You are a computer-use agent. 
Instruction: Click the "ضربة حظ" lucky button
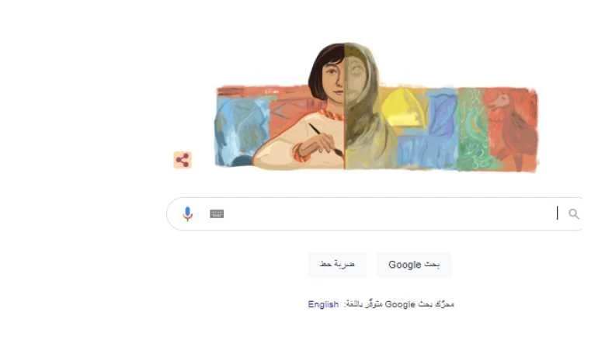(x=337, y=265)
